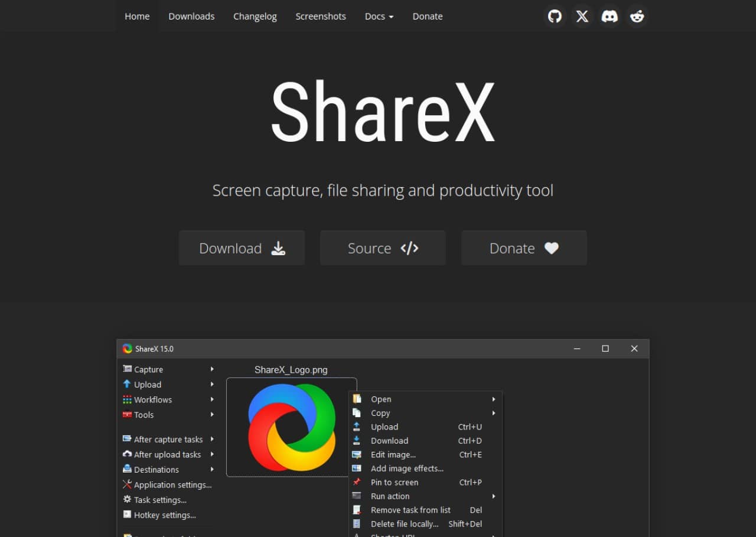Click the ShareX logo icon in window title bar
Screen dimensions: 756x537
click(128, 349)
